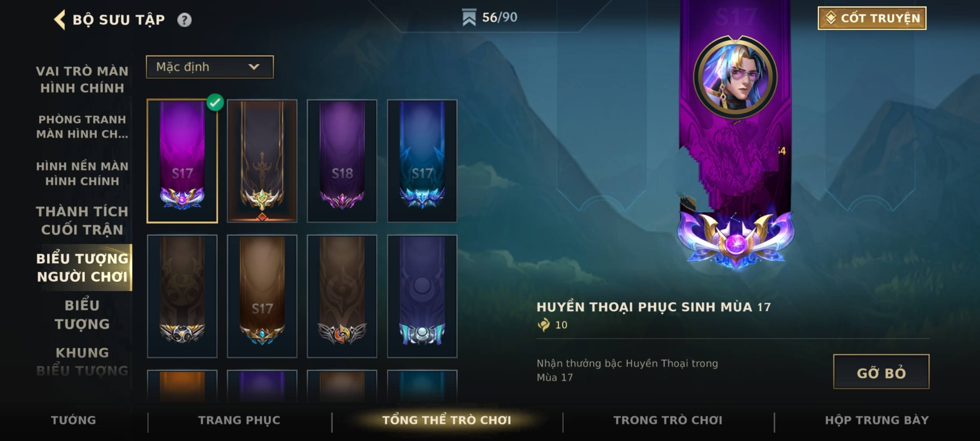Viewport: 980px width, 441px height.
Task: Select the blue S17 banner
Action: [x=422, y=161]
